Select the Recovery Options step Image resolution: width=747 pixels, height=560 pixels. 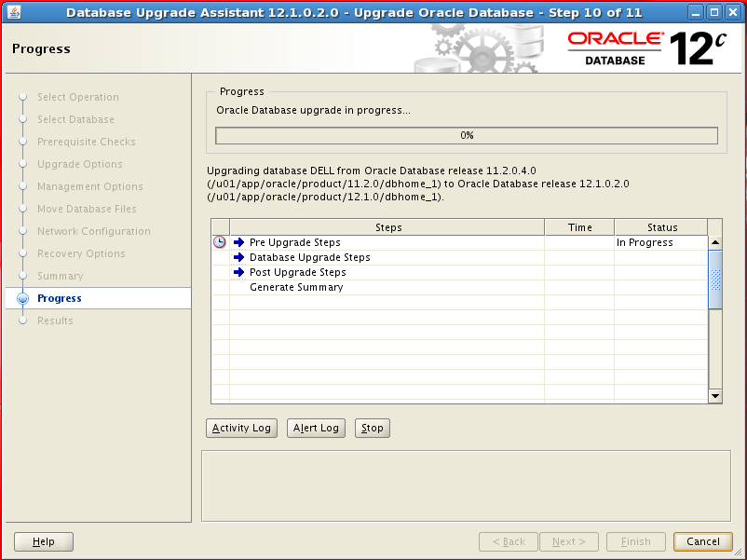click(81, 253)
